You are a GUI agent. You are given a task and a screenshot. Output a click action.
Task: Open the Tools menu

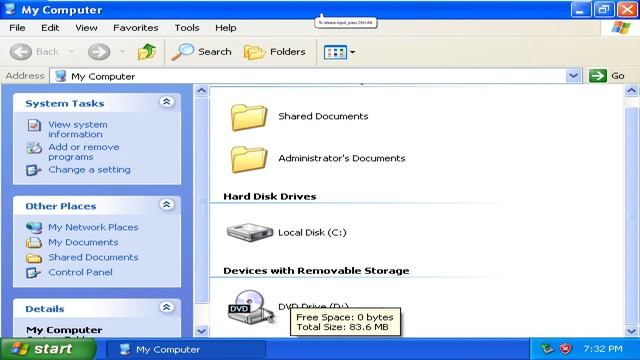[x=187, y=28]
